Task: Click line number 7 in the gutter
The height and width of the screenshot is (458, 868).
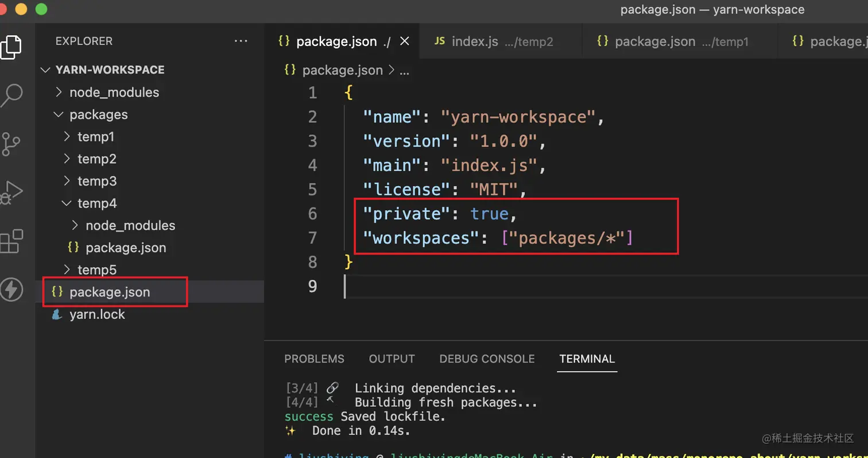Action: click(x=312, y=238)
